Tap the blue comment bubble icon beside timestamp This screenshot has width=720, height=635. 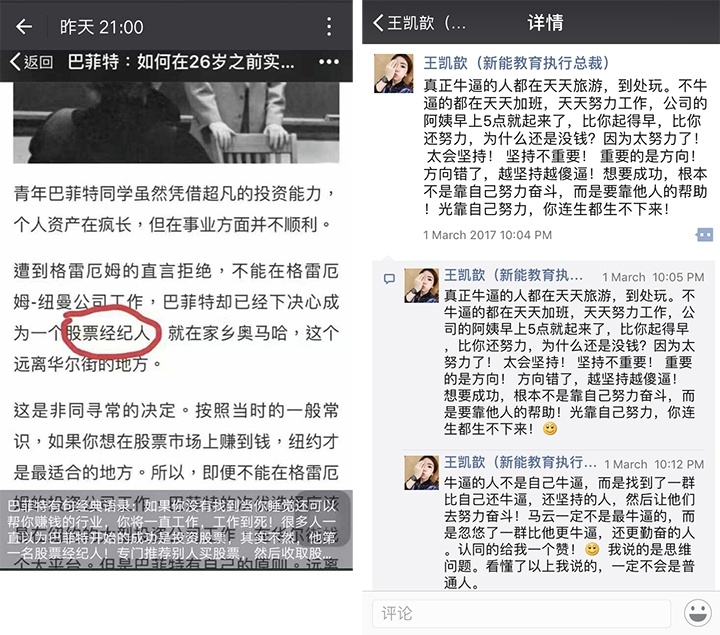point(704,235)
